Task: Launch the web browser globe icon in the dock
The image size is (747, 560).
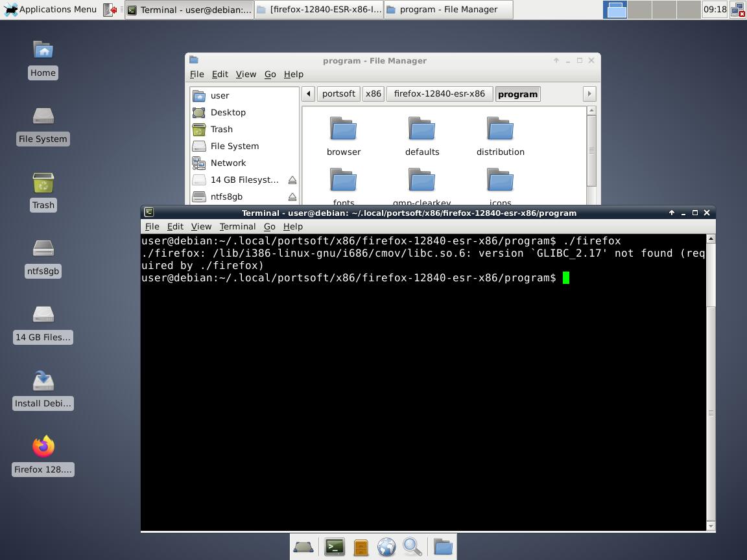Action: coord(386,547)
